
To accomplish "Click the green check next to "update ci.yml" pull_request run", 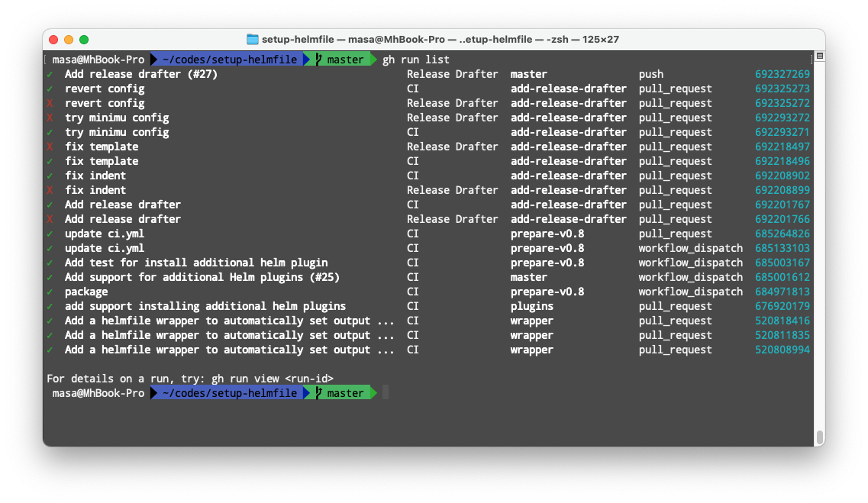I will tap(51, 234).
